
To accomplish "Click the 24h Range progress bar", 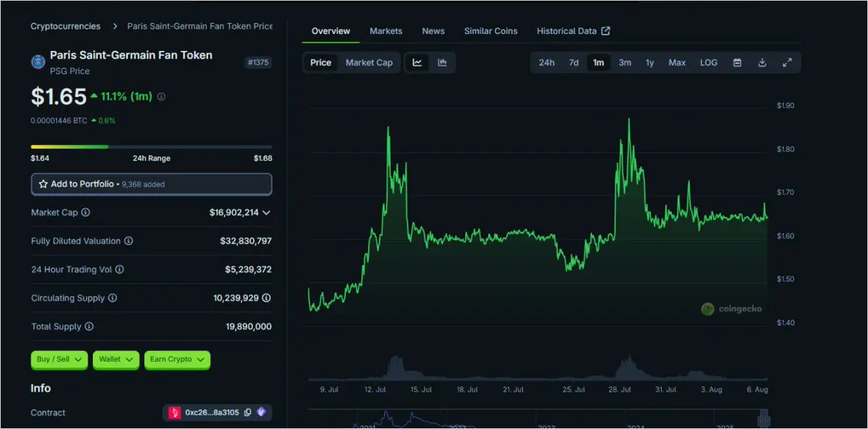I will pyautogui.click(x=151, y=146).
